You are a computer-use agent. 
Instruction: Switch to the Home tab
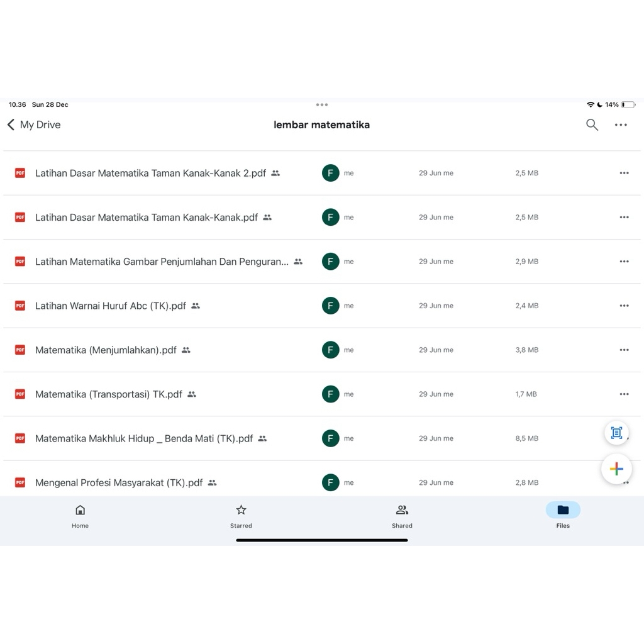[x=80, y=516]
